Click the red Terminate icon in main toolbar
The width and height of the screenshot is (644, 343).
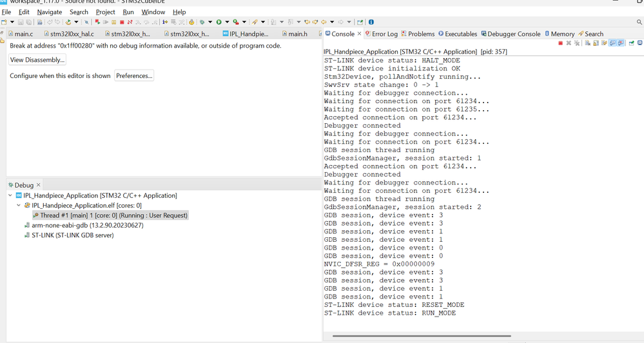[122, 22]
